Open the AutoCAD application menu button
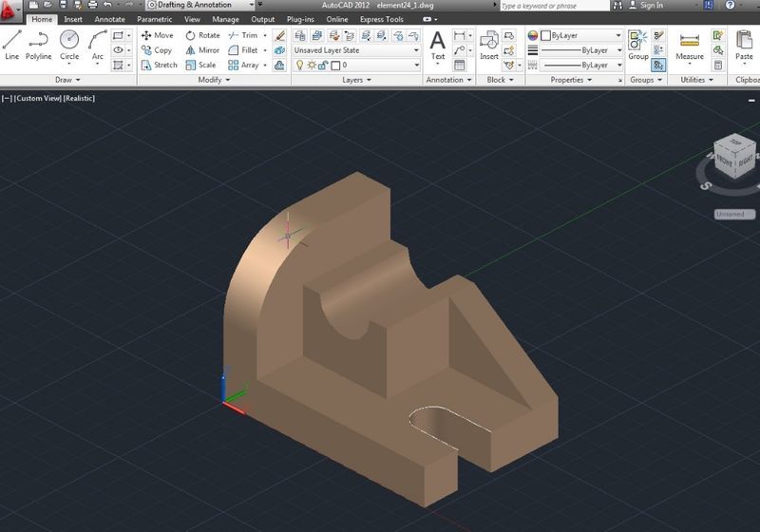The image size is (760, 532). (x=9, y=10)
